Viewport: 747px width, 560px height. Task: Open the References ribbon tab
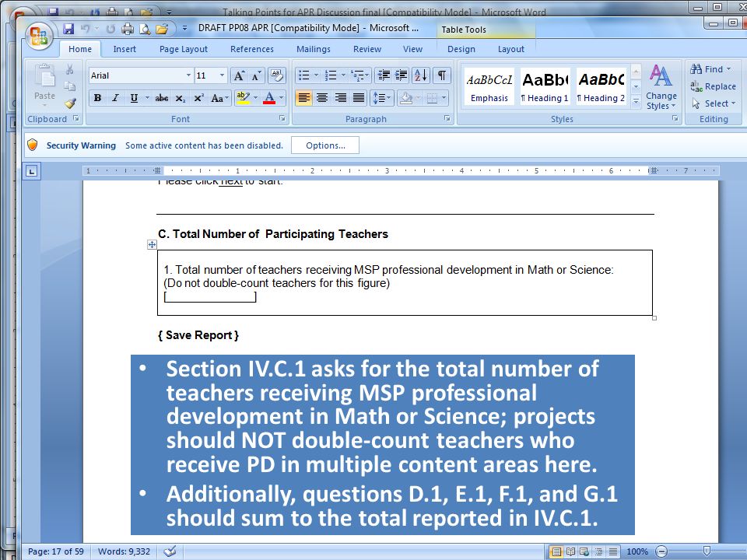252,49
